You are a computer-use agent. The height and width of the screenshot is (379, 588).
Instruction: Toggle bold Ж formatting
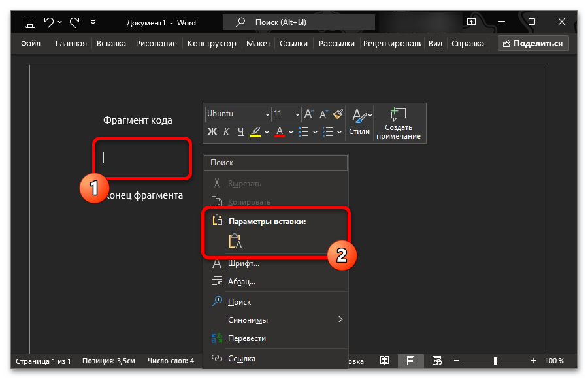pyautogui.click(x=212, y=131)
